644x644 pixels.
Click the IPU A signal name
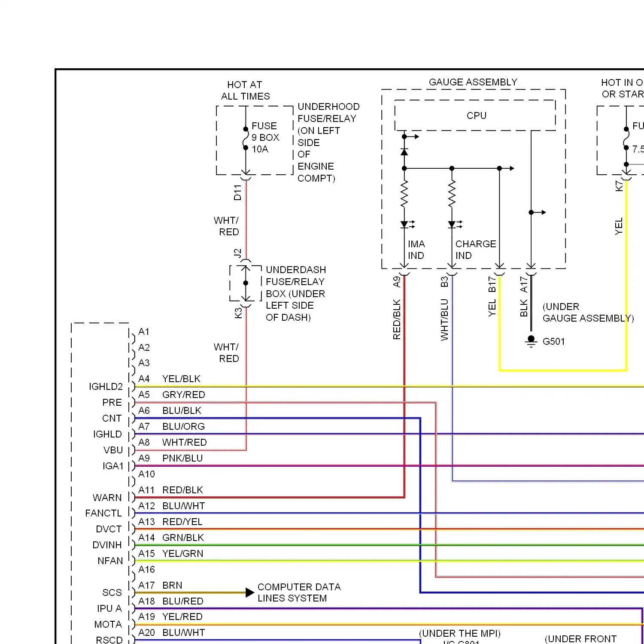pyautogui.click(x=109, y=608)
